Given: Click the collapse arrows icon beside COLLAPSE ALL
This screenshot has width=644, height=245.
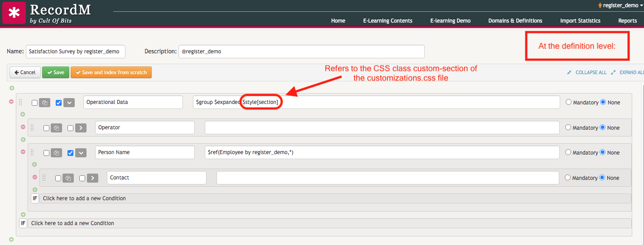Looking at the screenshot, I should click(x=569, y=72).
